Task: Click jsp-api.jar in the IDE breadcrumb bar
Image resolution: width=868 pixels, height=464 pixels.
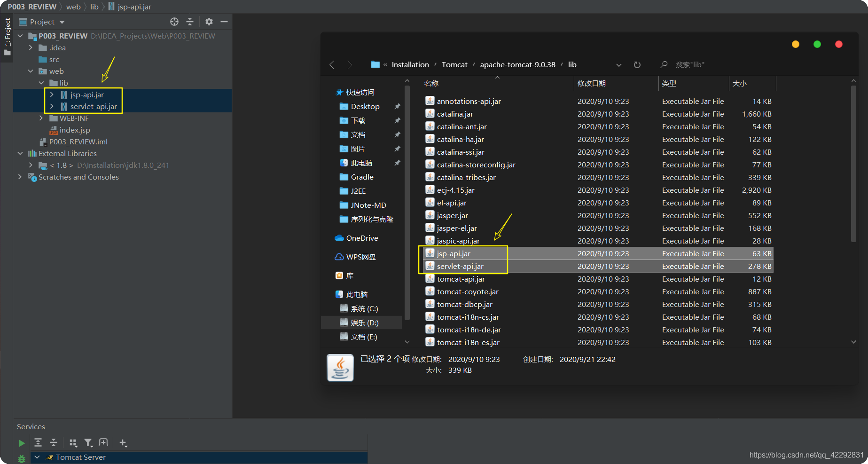Action: [x=134, y=7]
